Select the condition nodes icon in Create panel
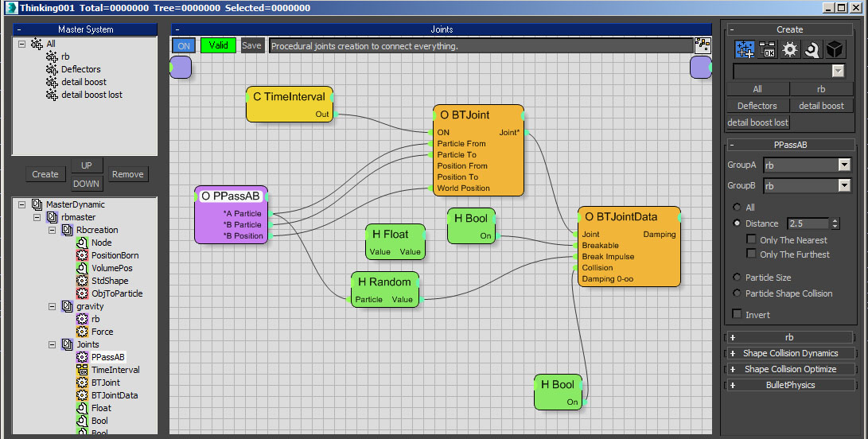Image resolution: width=868 pixels, height=439 pixels. click(767, 49)
